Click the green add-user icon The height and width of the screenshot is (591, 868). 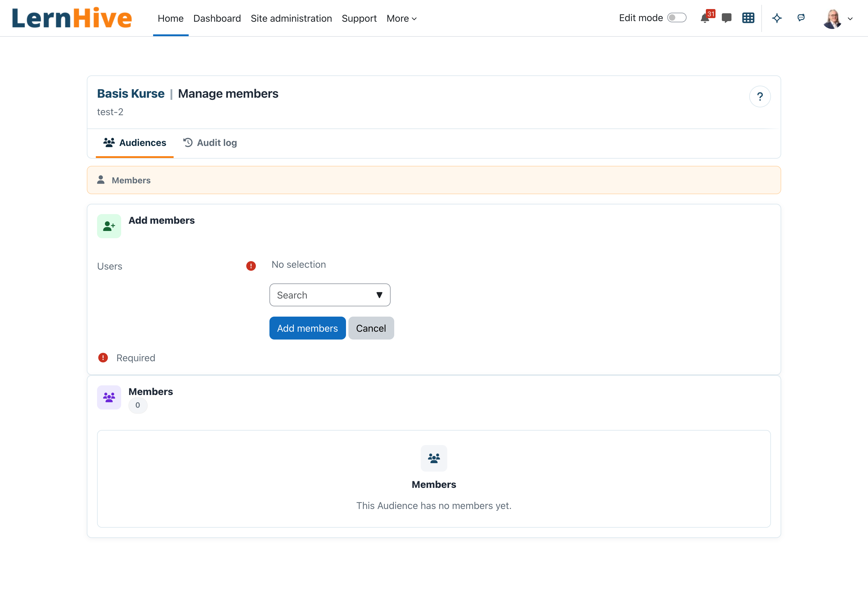[x=109, y=226]
